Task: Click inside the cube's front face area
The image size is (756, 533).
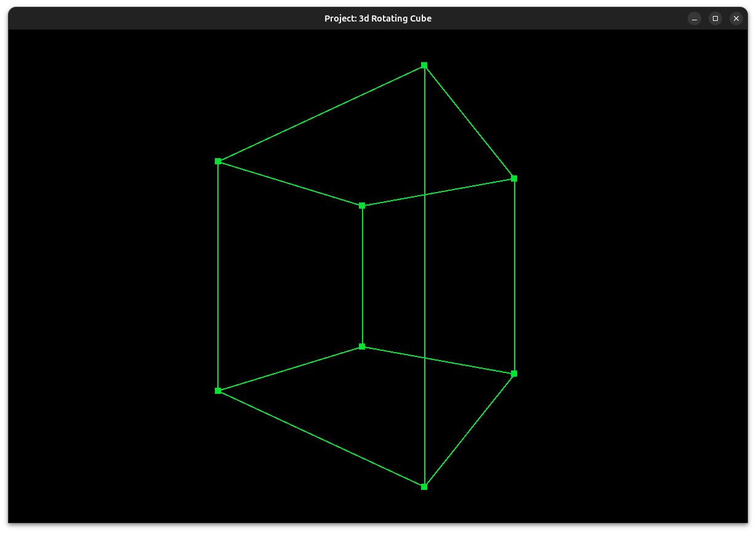Action: (289, 277)
